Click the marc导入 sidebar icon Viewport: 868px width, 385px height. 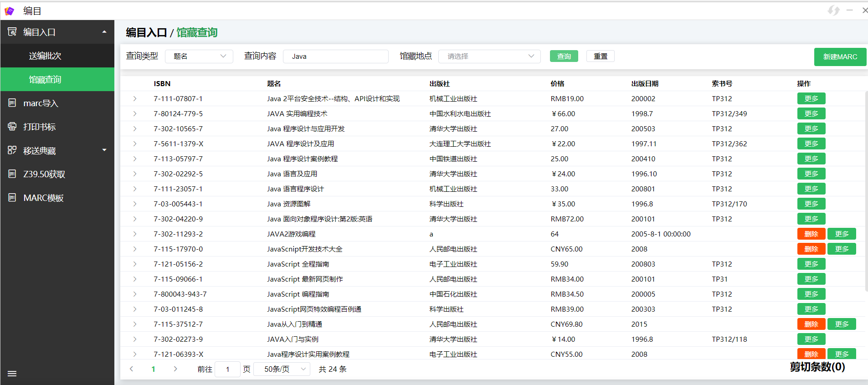click(12, 103)
